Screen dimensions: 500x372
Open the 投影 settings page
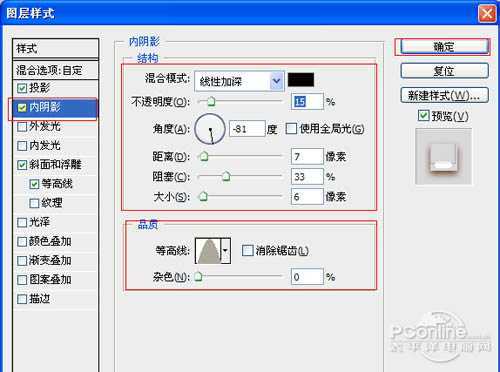point(40,88)
